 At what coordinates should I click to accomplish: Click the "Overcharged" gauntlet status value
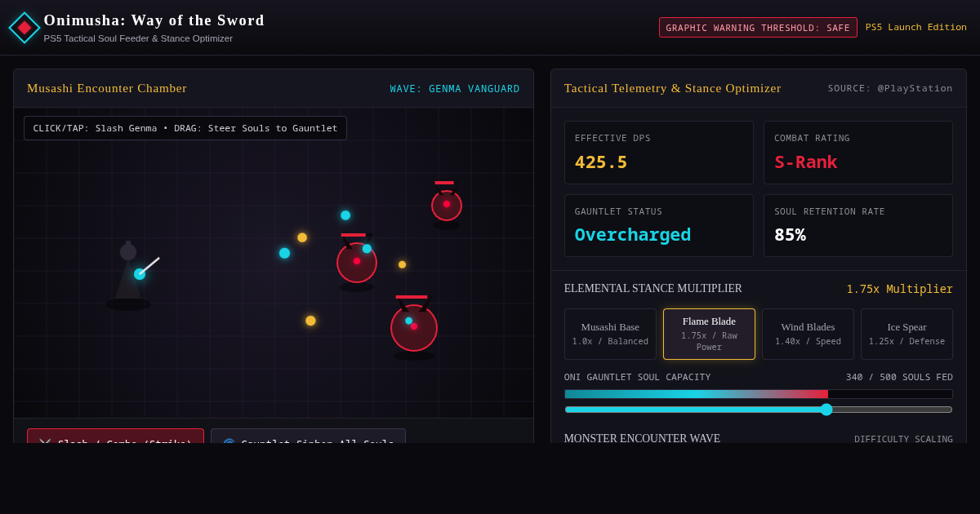click(x=633, y=234)
